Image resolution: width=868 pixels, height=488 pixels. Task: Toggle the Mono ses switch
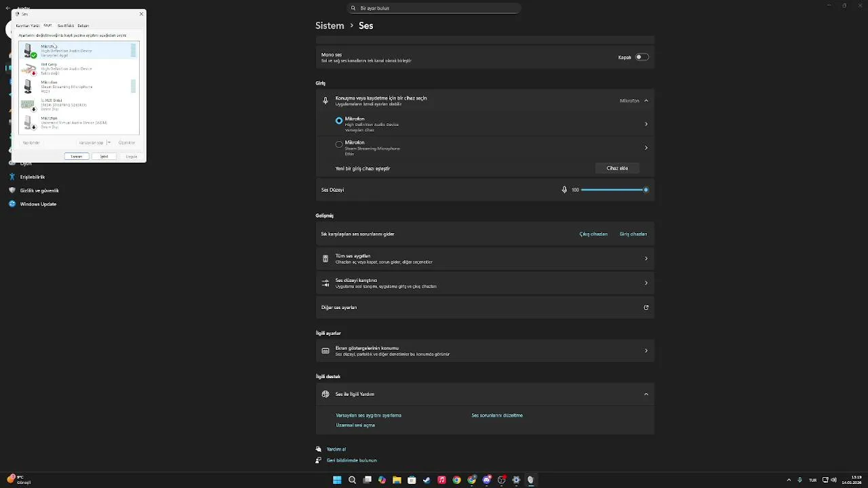pyautogui.click(x=642, y=57)
